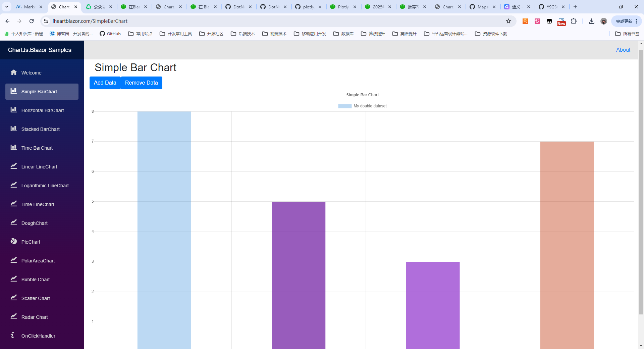This screenshot has width=644, height=349.
Task: Switch to the Plotly browser tab
Action: click(343, 7)
